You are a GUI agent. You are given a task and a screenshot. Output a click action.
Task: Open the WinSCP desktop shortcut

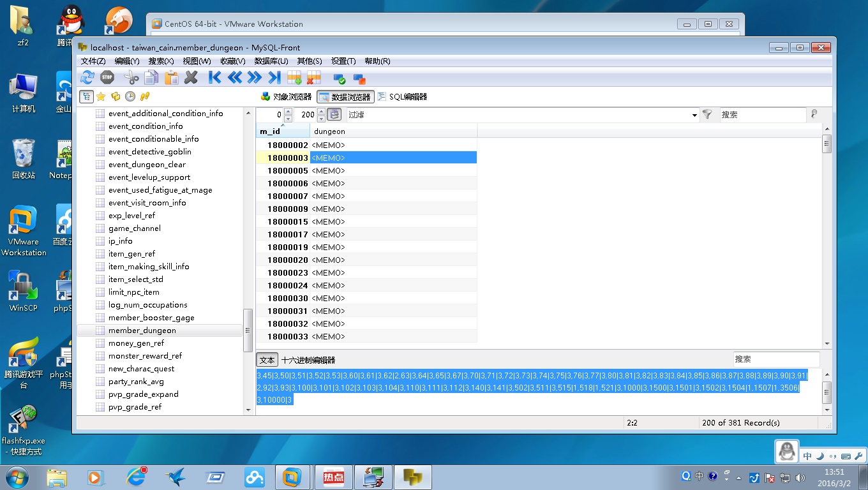[24, 291]
